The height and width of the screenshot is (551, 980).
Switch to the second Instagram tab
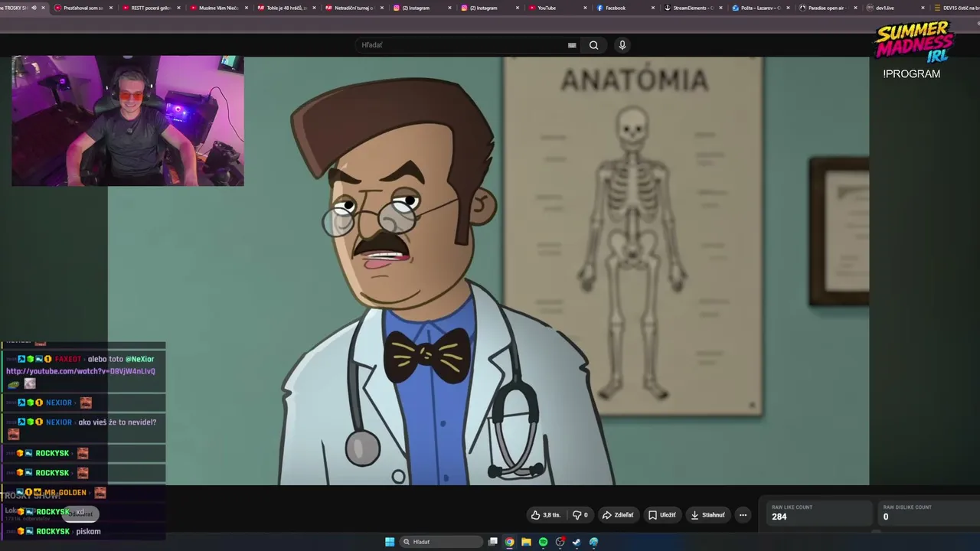pyautogui.click(x=489, y=8)
